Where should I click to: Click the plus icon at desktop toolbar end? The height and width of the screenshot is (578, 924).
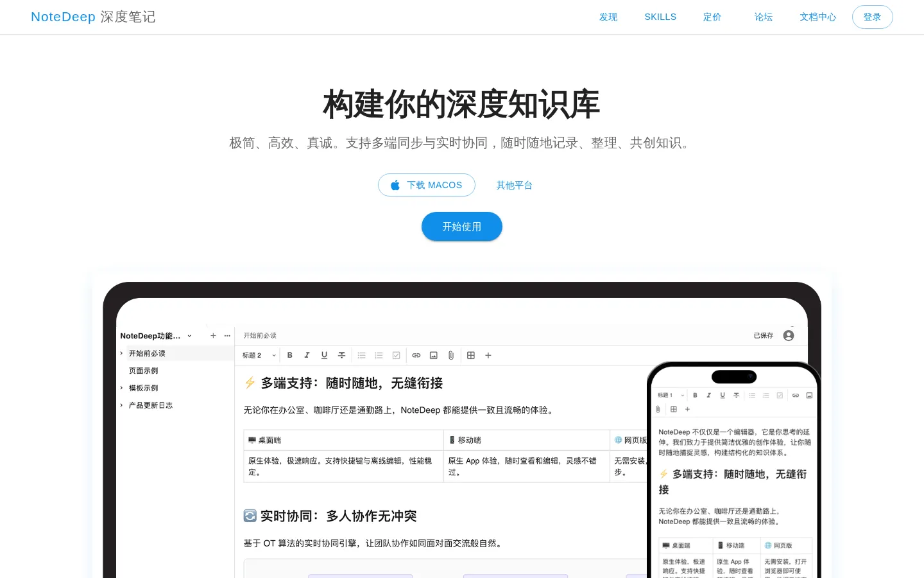click(x=488, y=355)
